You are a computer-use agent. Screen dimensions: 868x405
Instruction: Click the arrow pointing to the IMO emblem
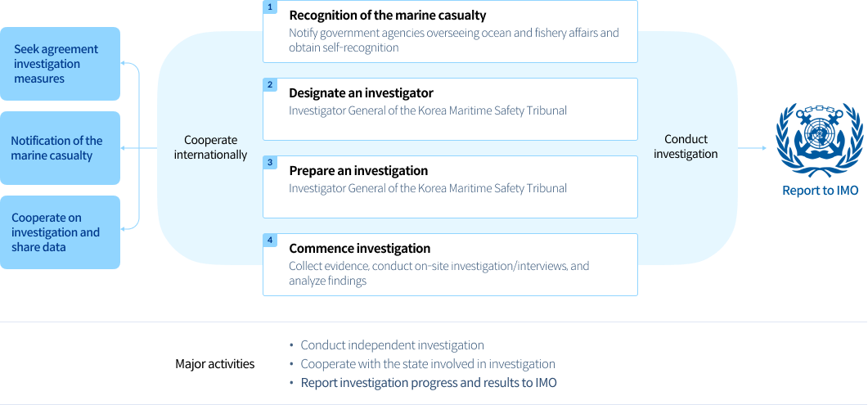click(x=752, y=148)
